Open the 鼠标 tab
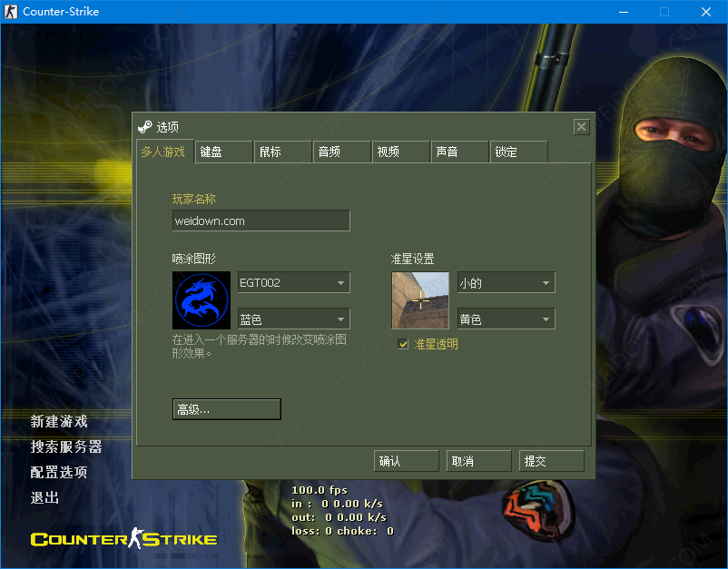Viewport: 728px width, 569px height. (282, 152)
